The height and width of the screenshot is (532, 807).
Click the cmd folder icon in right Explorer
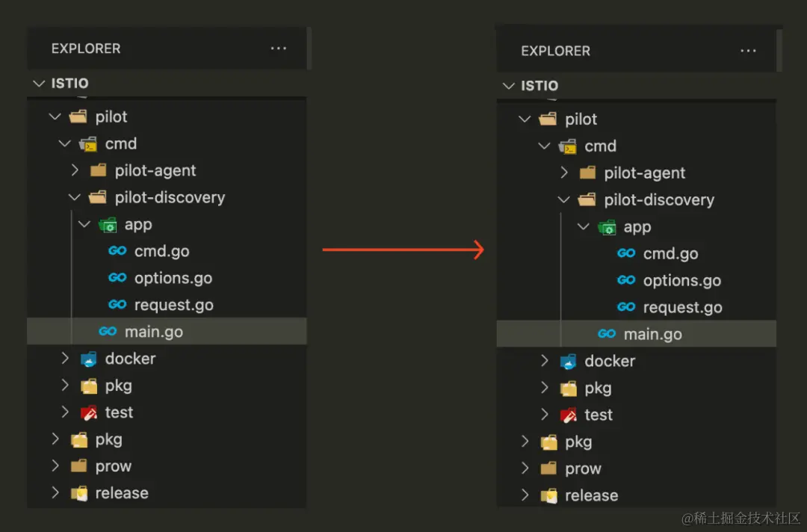point(567,146)
